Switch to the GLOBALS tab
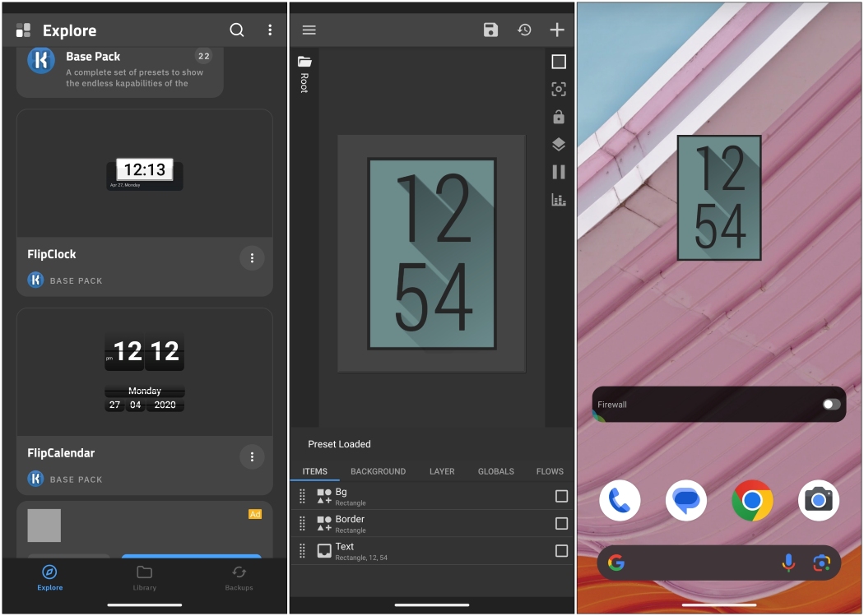The image size is (864, 616). coord(495,471)
